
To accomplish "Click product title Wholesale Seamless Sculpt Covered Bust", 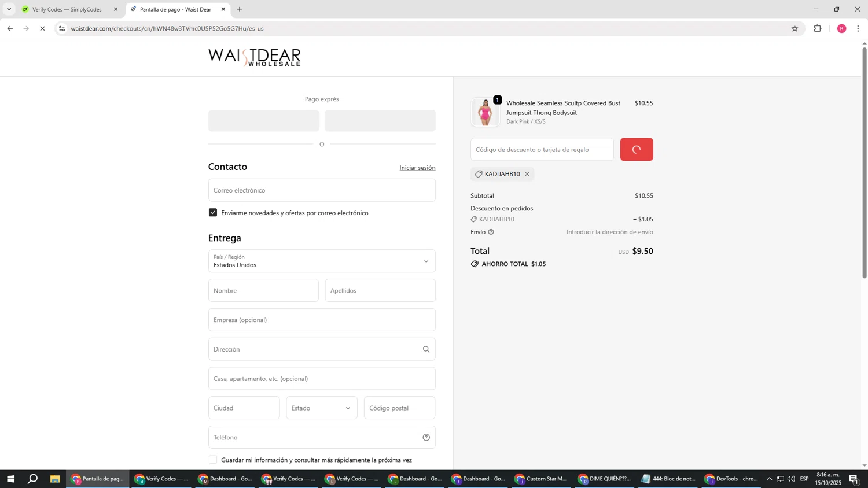I will (x=563, y=108).
